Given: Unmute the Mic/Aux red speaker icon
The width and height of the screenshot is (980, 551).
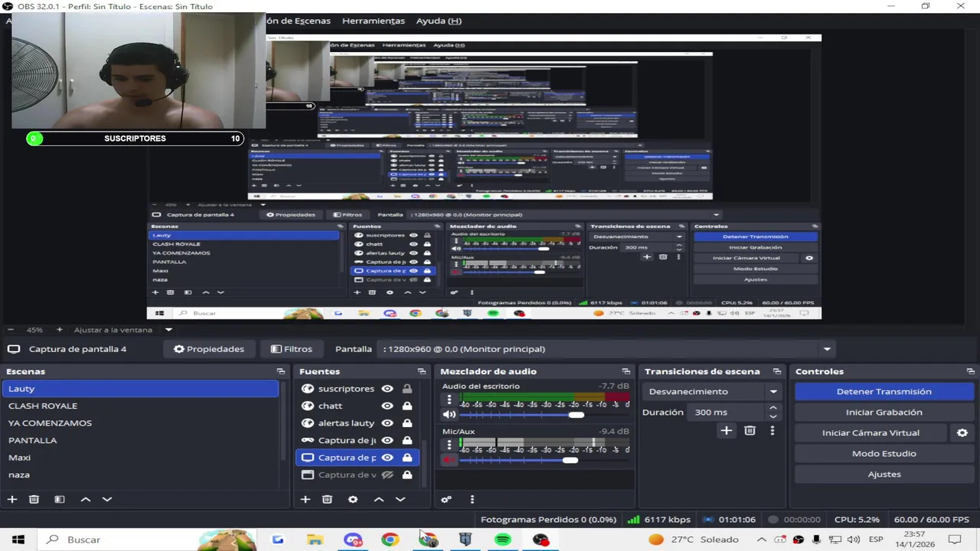Looking at the screenshot, I should [x=449, y=460].
